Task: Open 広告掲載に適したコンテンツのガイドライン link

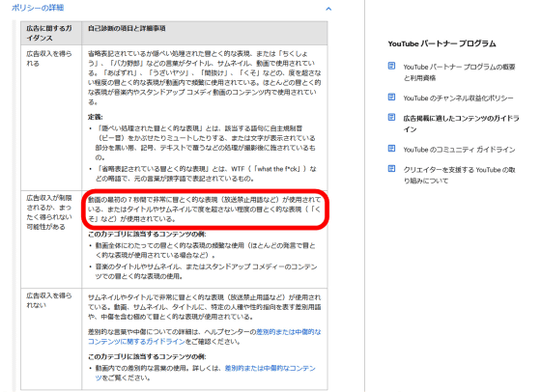Action: tap(462, 124)
